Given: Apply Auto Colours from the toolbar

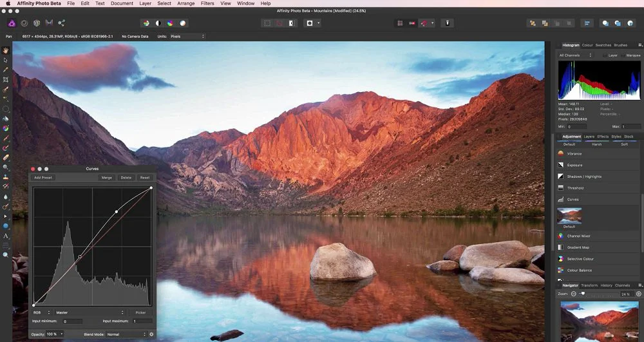Looking at the screenshot, I should (170, 23).
